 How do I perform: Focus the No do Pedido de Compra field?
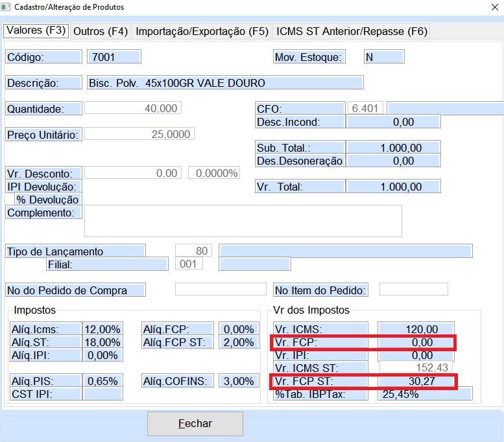221,290
